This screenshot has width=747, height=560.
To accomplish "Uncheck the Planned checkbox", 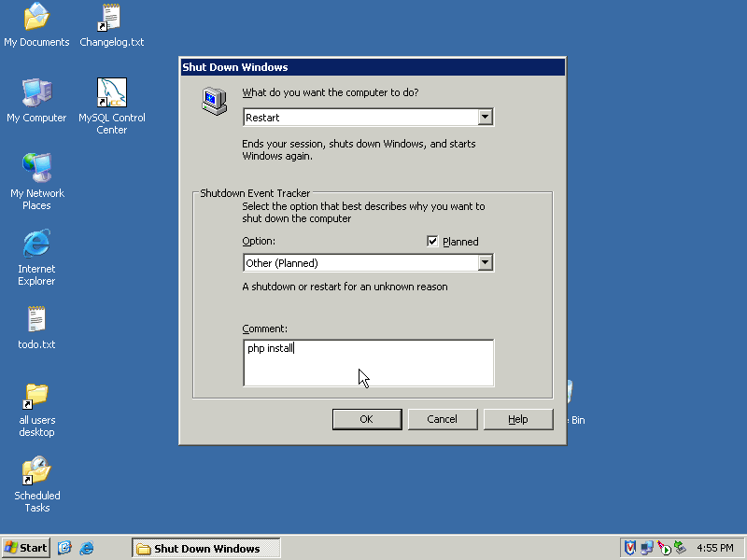I will click(x=432, y=242).
